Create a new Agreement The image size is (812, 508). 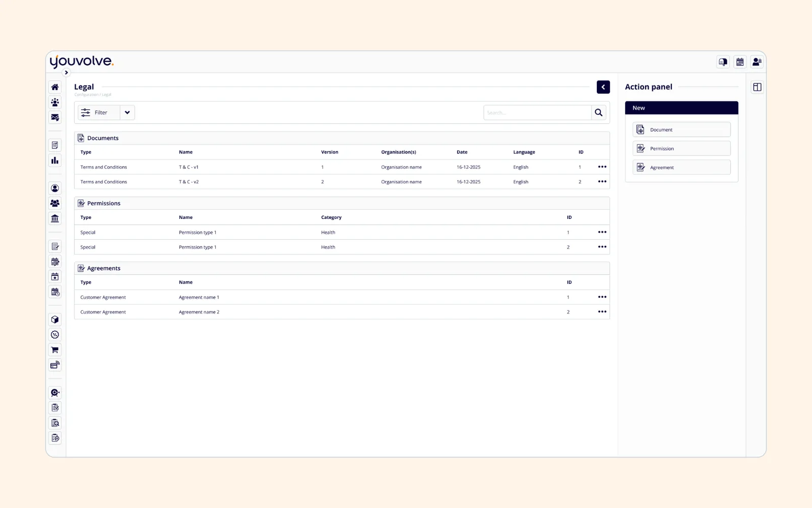[681, 167]
